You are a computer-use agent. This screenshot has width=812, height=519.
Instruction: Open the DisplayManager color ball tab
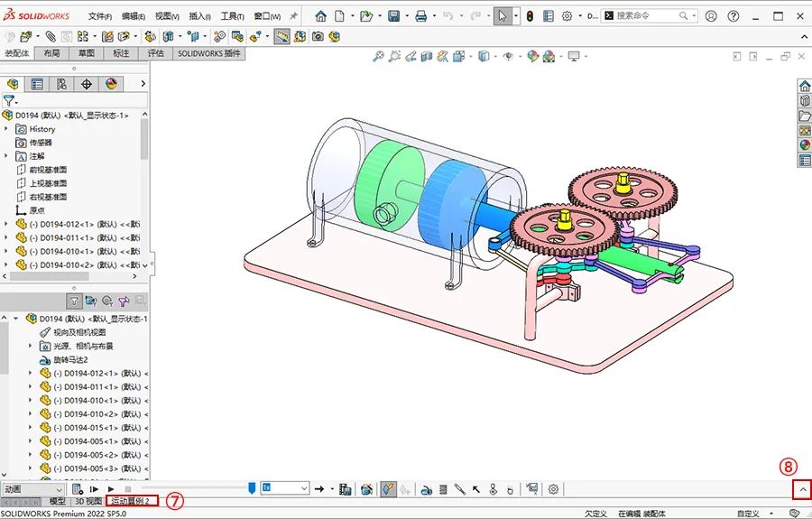tap(111, 84)
